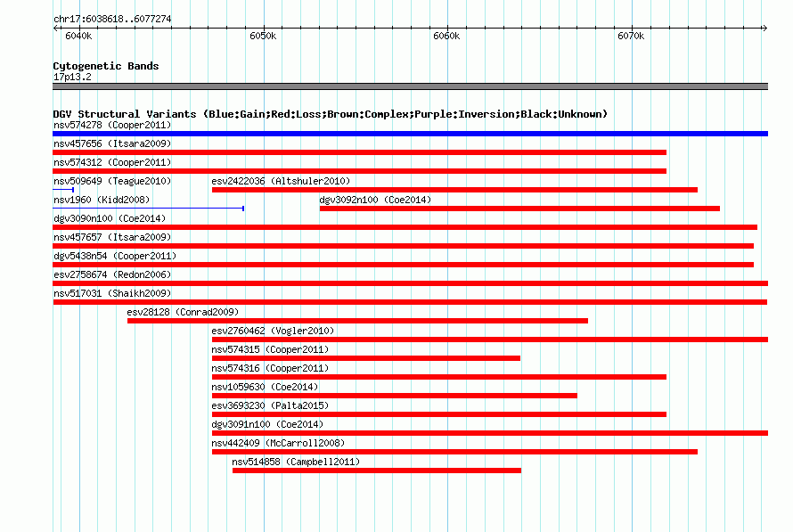
Task: Click the 17p13.2 band label
Action: coord(72,77)
